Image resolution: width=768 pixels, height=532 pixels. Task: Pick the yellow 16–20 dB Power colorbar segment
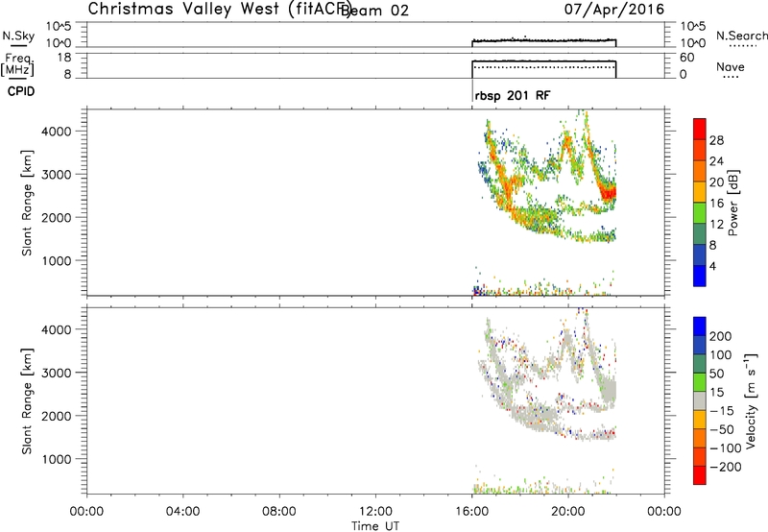click(700, 192)
